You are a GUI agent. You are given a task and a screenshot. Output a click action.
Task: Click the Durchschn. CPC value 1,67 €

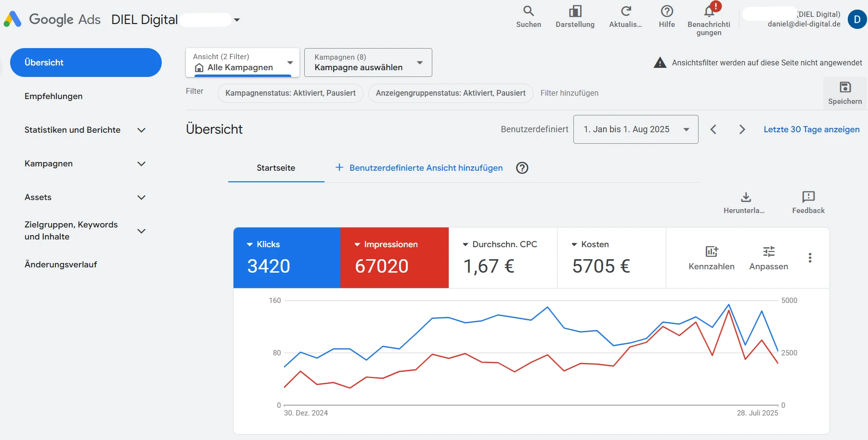click(489, 266)
